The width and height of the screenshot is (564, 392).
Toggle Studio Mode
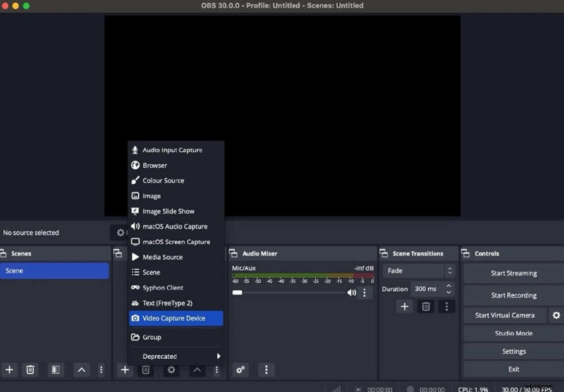(514, 333)
